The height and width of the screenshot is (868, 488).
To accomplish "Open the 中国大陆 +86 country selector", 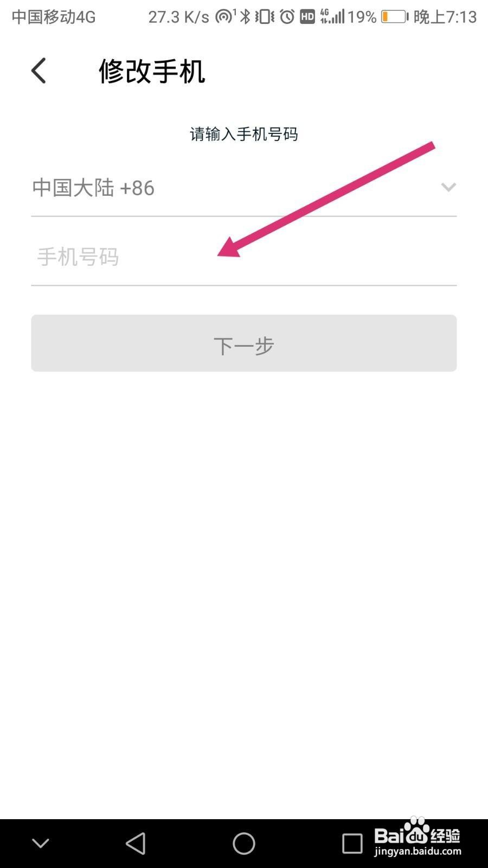I will pos(244,188).
